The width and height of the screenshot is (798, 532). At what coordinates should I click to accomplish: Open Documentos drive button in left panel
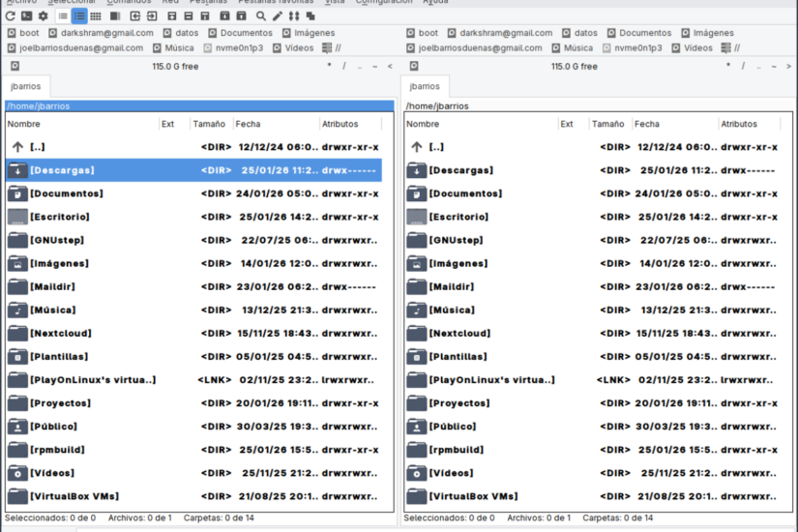pos(240,33)
